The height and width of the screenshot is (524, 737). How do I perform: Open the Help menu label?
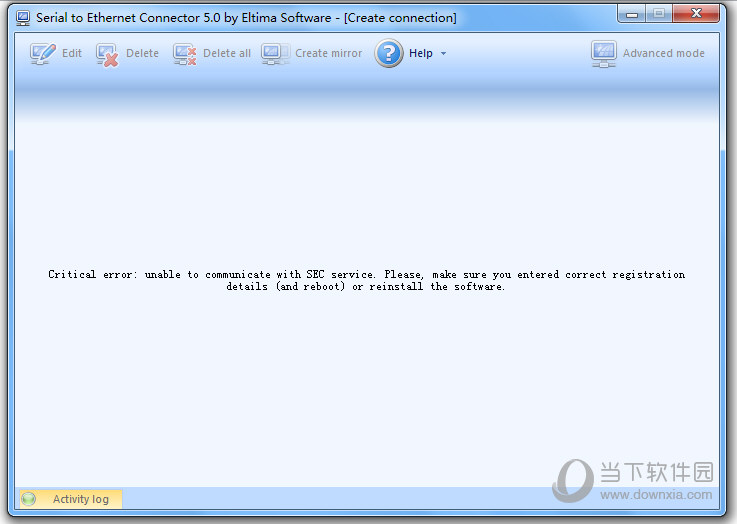click(x=421, y=54)
